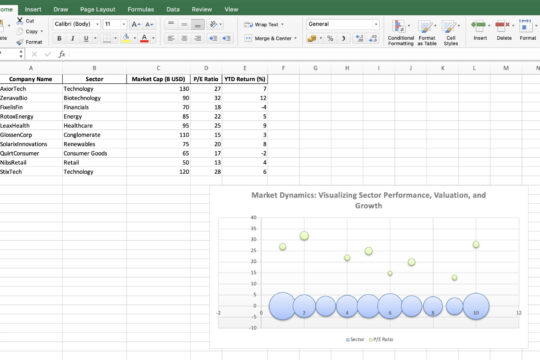Click the Copy icon
Viewport: 540px width, 360px height.
tap(20, 31)
